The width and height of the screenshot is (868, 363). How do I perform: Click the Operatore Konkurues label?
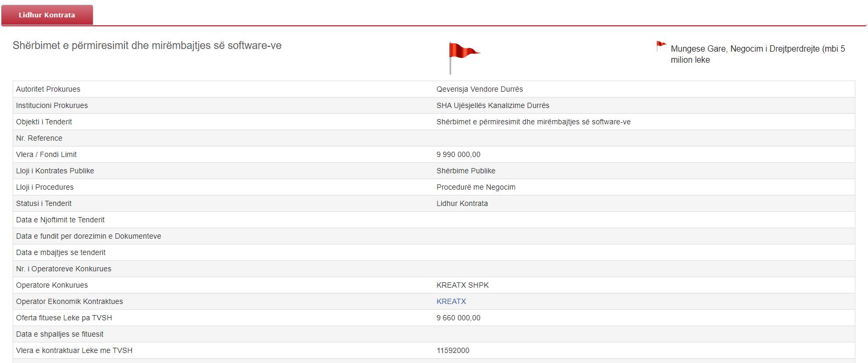point(52,285)
